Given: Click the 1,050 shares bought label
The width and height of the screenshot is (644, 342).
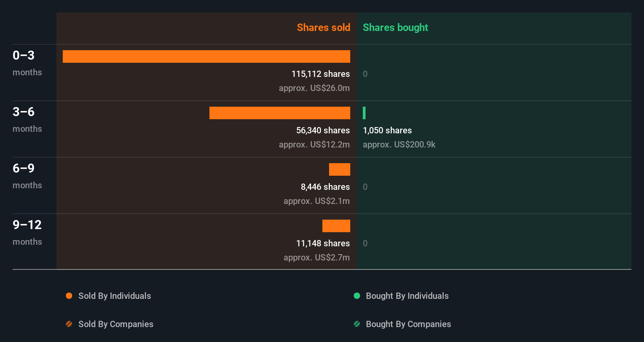Looking at the screenshot, I should (x=387, y=130).
